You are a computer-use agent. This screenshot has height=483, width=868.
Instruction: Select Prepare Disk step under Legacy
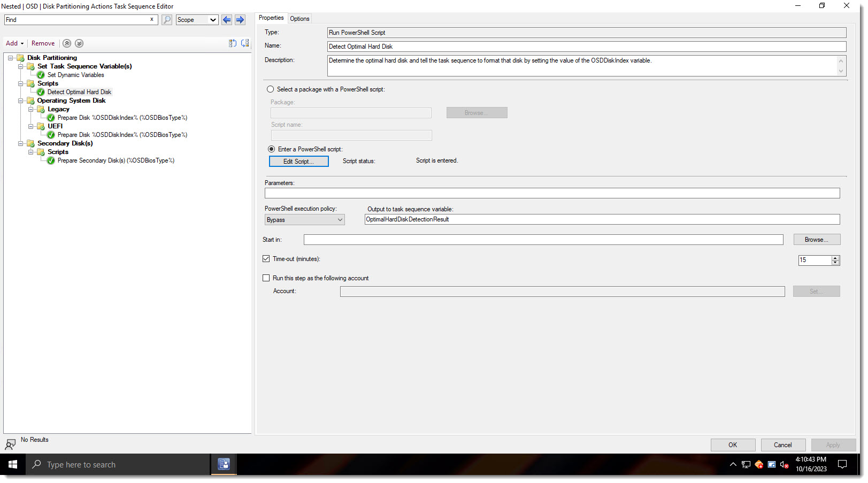coord(122,118)
